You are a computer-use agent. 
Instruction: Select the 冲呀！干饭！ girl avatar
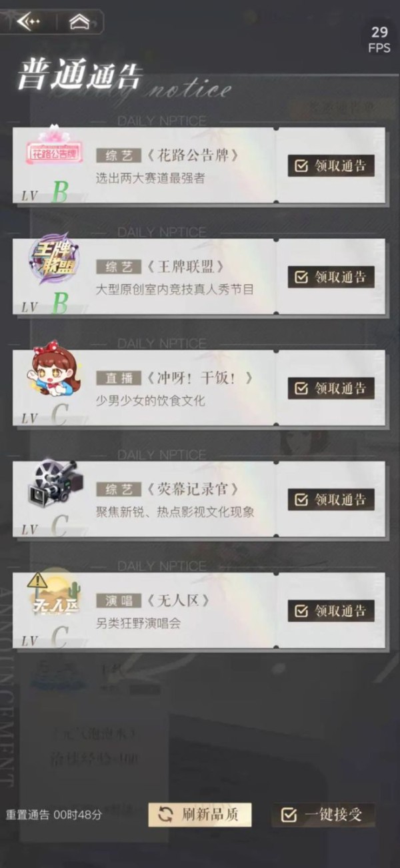(x=55, y=371)
